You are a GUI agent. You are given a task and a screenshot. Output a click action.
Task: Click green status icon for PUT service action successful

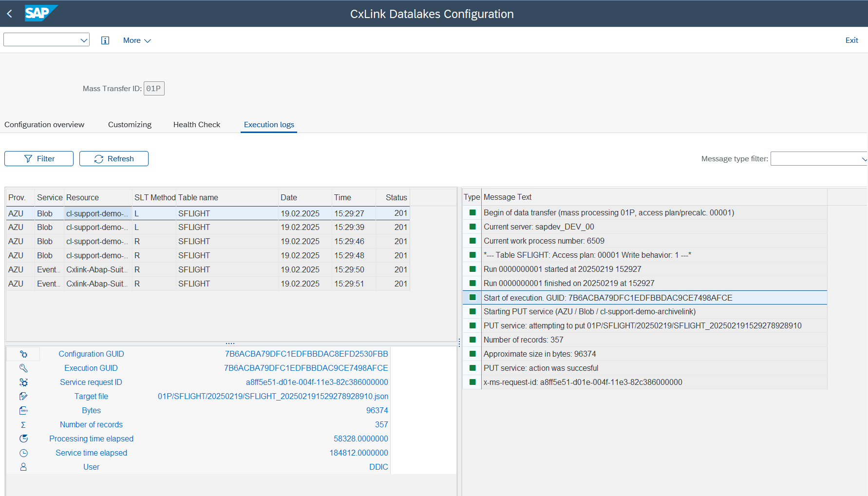click(x=472, y=368)
